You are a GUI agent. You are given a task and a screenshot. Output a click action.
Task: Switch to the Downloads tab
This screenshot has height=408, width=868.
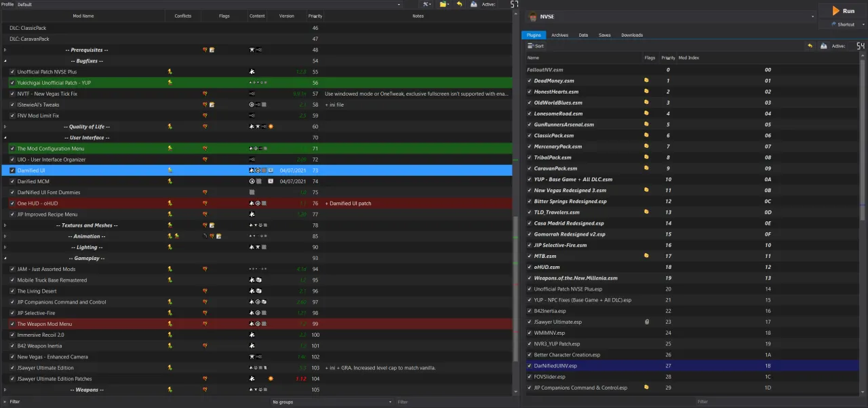click(x=631, y=35)
